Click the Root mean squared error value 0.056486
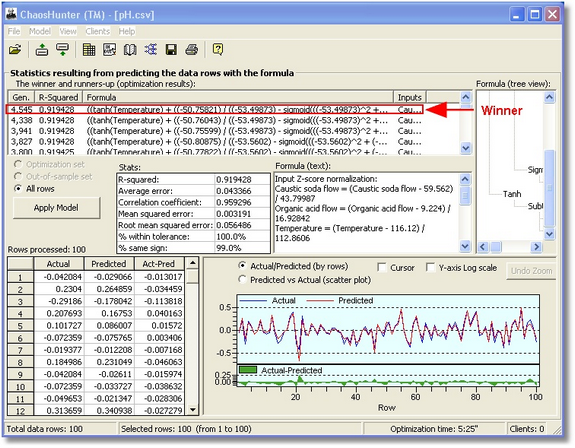 point(242,225)
